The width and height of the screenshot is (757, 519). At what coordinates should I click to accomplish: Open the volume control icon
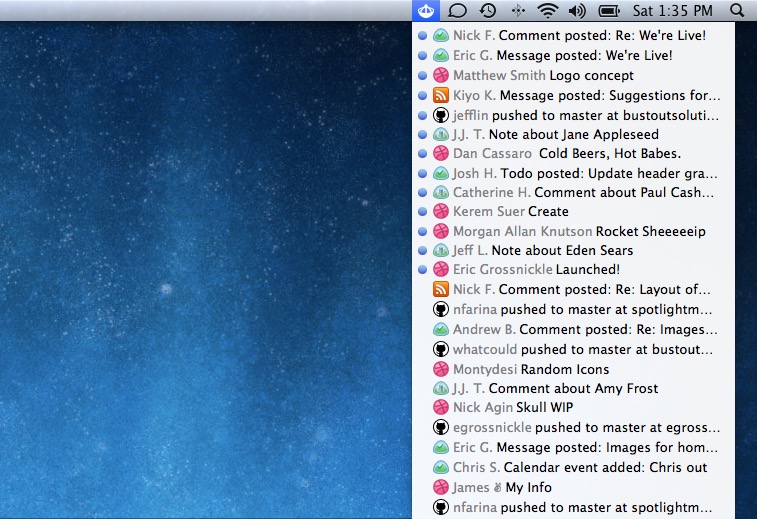[577, 11]
